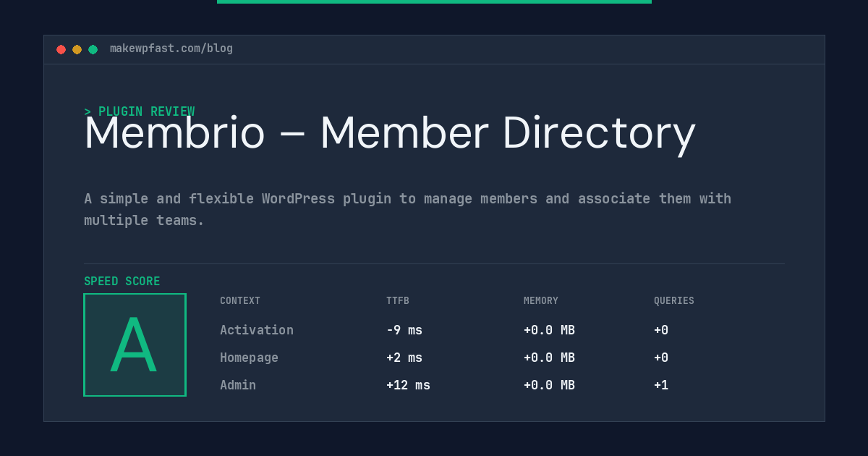The image size is (868, 456).
Task: Click the 'SPEED SCORE' label
Action: (122, 282)
